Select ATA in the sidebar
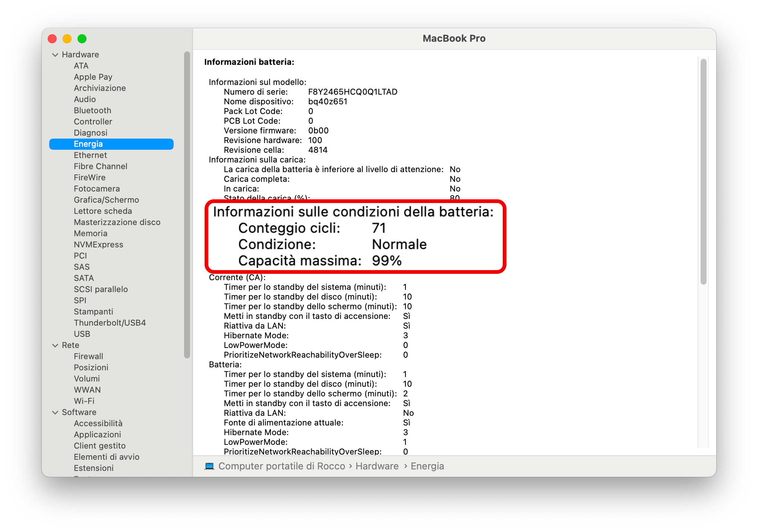Image resolution: width=758 pixels, height=532 pixels. pyautogui.click(x=81, y=66)
